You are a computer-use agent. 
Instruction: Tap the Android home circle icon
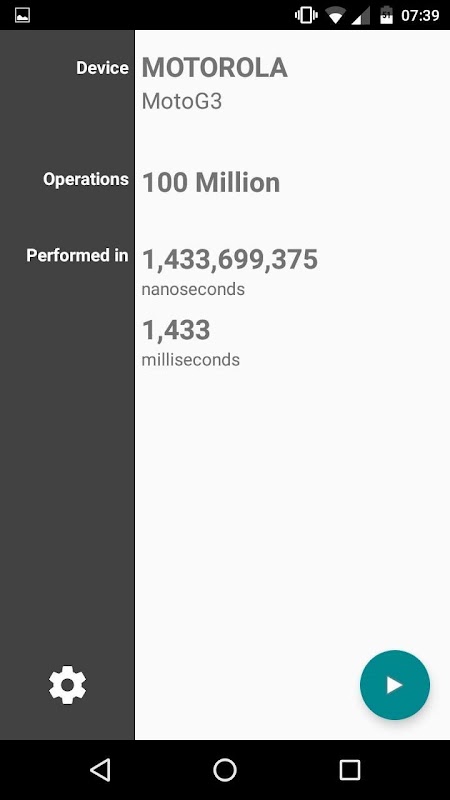225,769
